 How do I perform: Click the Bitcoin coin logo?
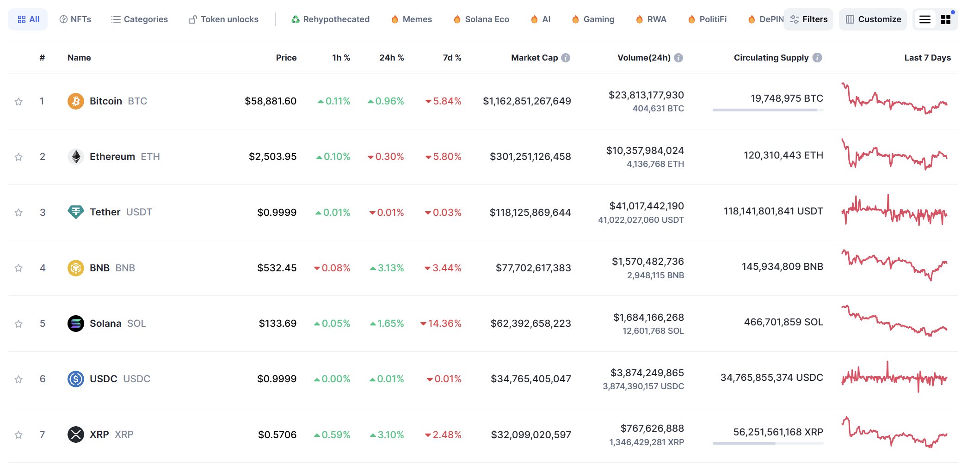(x=76, y=101)
